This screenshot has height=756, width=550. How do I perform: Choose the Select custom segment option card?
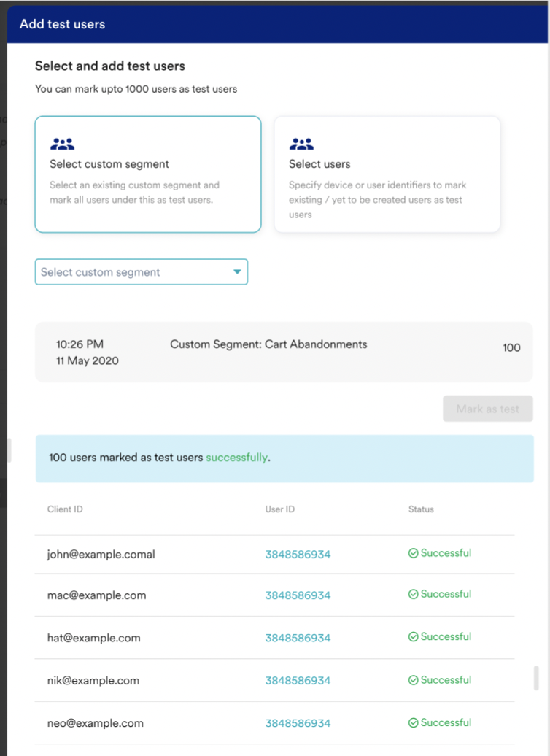tap(147, 174)
